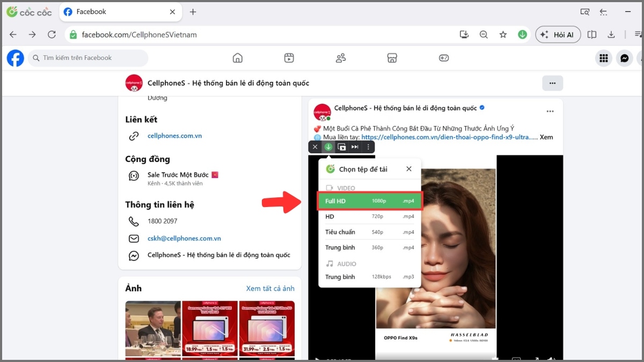This screenshot has width=644, height=362.
Task: Click the Liên kết section heading
Action: click(141, 120)
